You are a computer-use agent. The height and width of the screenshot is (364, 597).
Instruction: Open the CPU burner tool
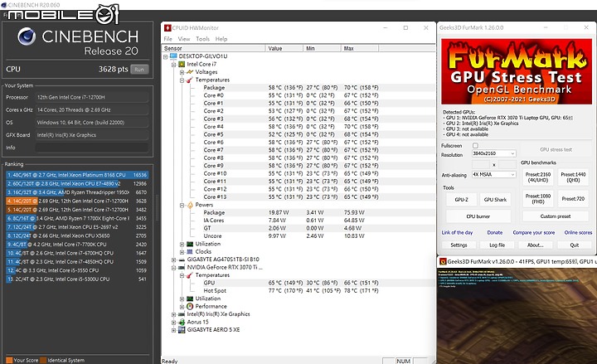coord(478,216)
